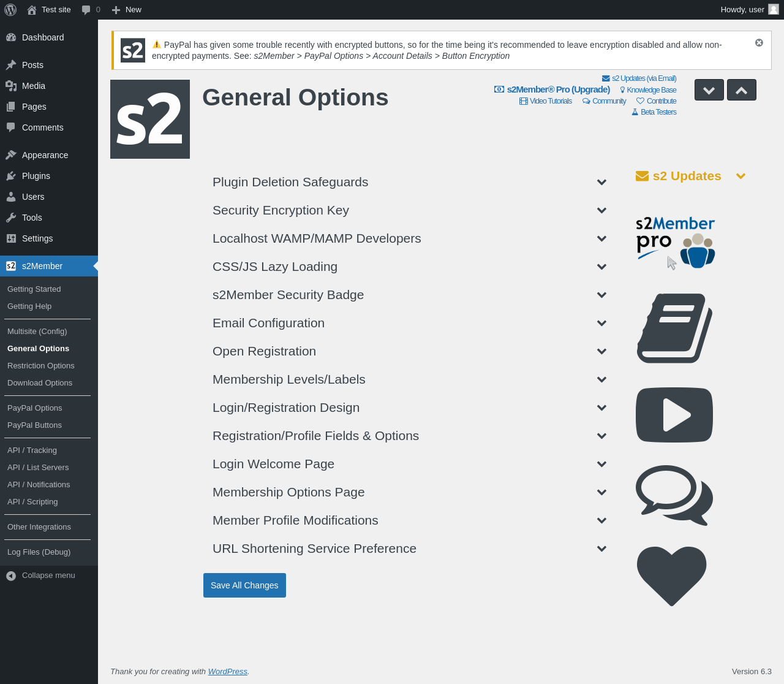Click the s2 logo in the notice
Image resolution: width=784 pixels, height=684 pixels.
click(x=133, y=50)
